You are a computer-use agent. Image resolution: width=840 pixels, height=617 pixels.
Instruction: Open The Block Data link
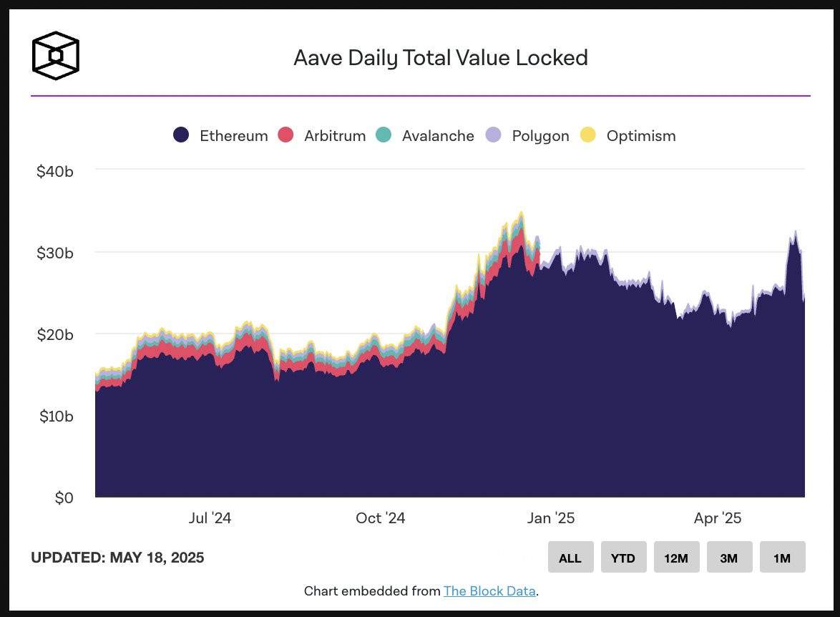(x=489, y=591)
